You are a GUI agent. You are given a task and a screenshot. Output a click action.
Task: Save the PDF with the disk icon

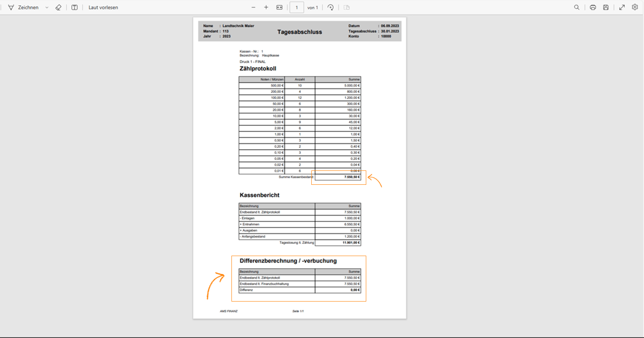(x=606, y=7)
